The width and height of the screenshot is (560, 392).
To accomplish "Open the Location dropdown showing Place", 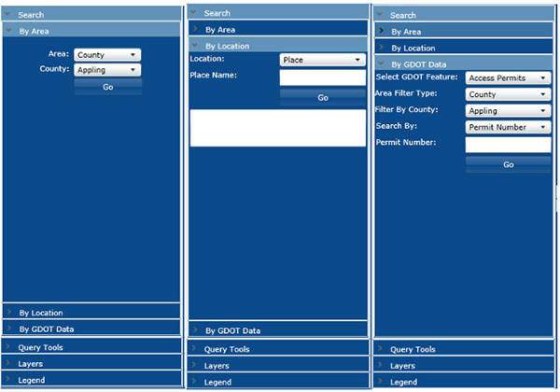I will (323, 60).
